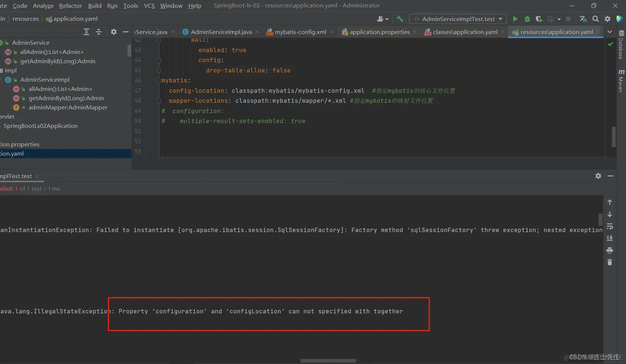Show the hidden editor tabs dropdown
The height and width of the screenshot is (364, 626).
(x=610, y=32)
